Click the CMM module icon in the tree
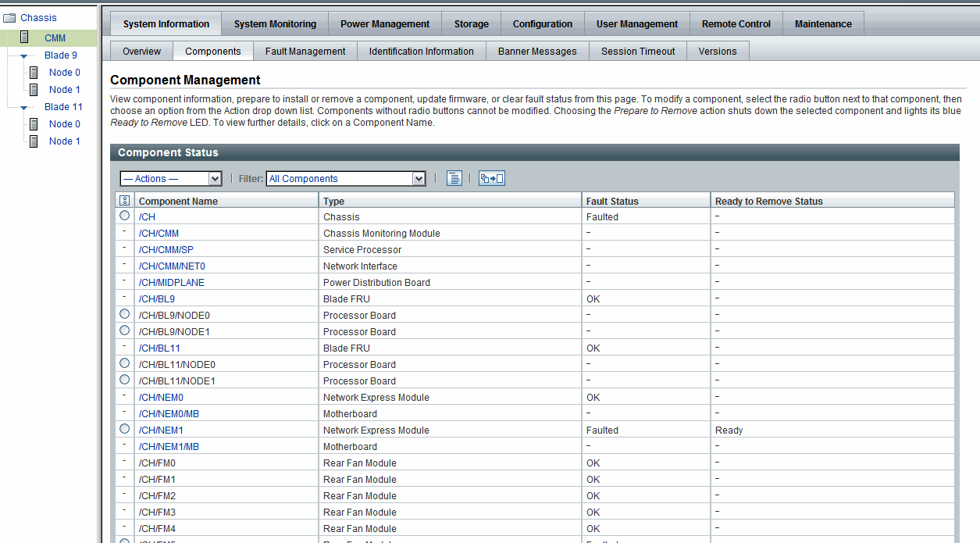The height and width of the screenshot is (543, 980). [x=25, y=38]
